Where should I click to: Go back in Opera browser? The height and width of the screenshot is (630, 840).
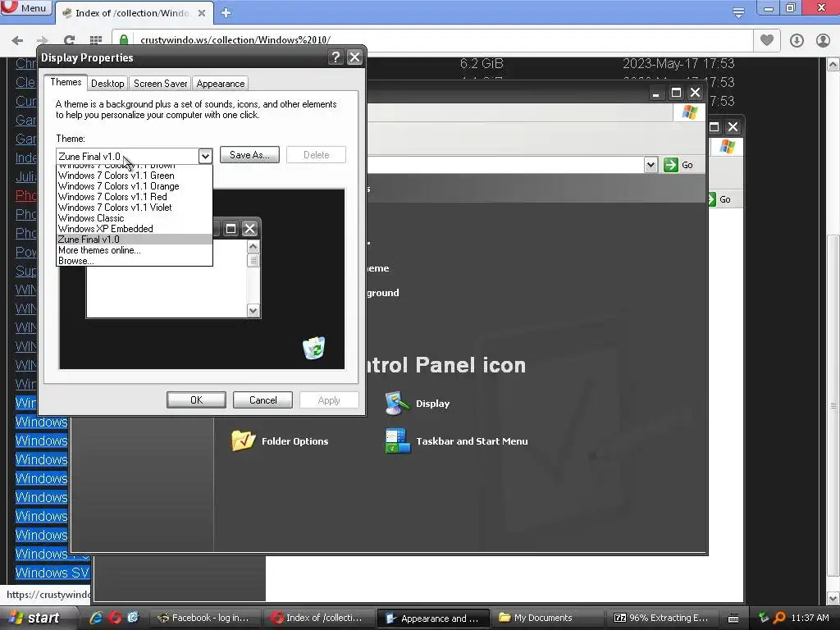(17, 40)
